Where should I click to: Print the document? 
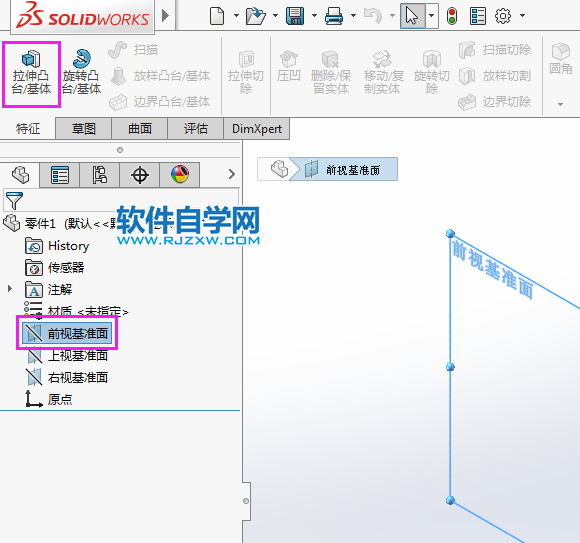coord(334,16)
